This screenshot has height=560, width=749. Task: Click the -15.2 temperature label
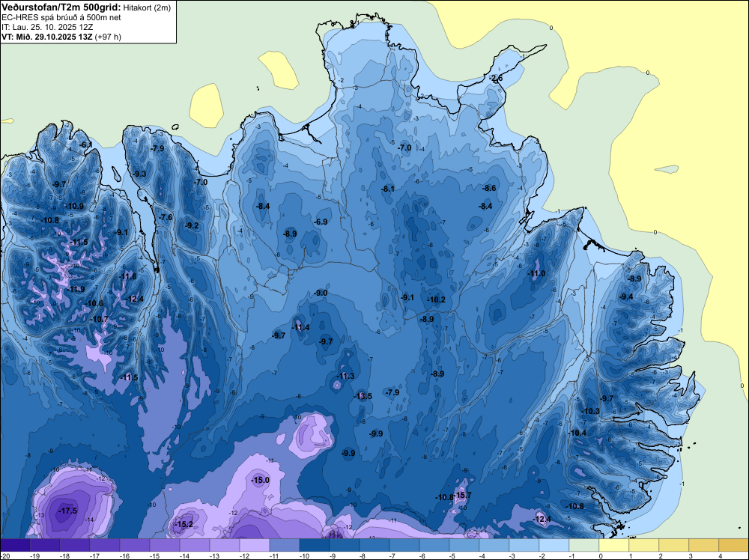(x=184, y=524)
